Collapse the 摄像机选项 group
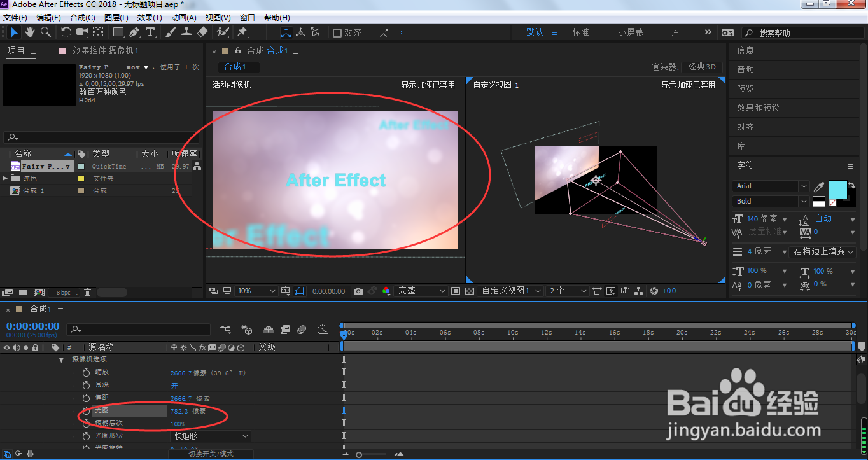This screenshot has width=868, height=460. tap(61, 360)
